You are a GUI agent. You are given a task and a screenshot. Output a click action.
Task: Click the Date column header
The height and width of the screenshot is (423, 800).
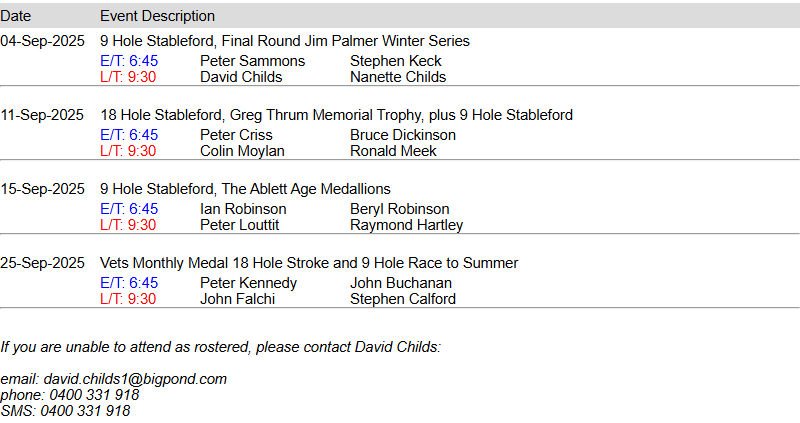click(16, 16)
